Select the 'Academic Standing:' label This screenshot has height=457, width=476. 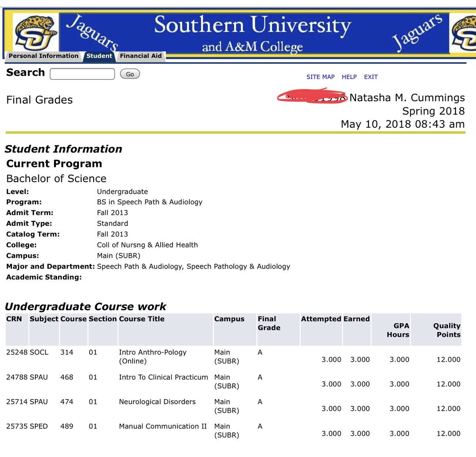pyautogui.click(x=44, y=277)
